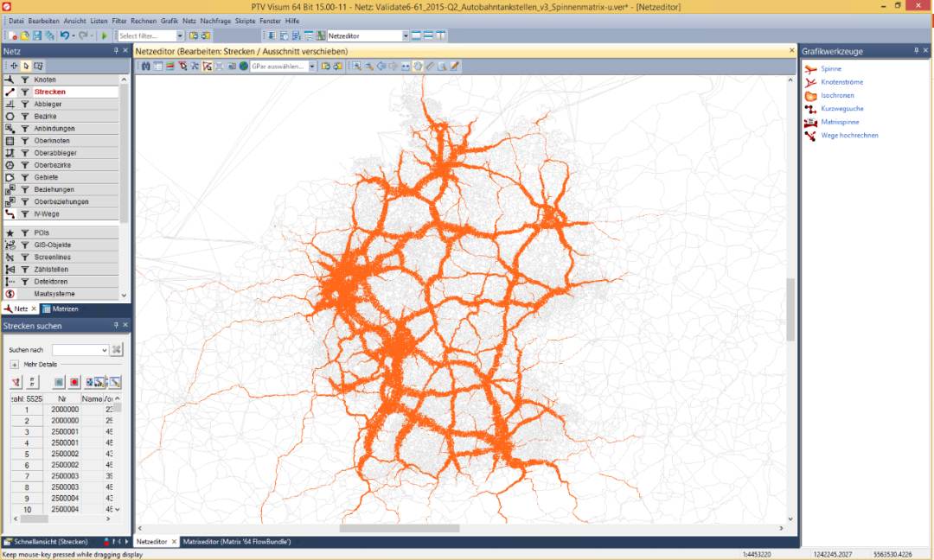Toggle the filter icon beside Knoten
The height and width of the screenshot is (560, 934).
coord(25,80)
